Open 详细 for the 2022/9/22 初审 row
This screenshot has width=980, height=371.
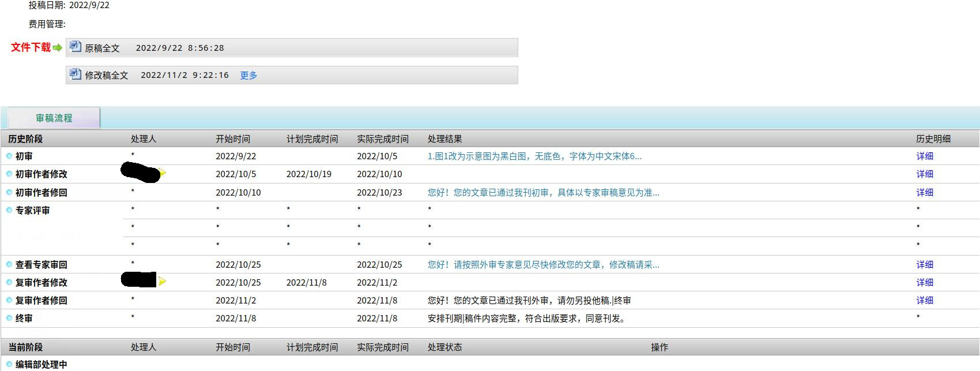point(925,156)
